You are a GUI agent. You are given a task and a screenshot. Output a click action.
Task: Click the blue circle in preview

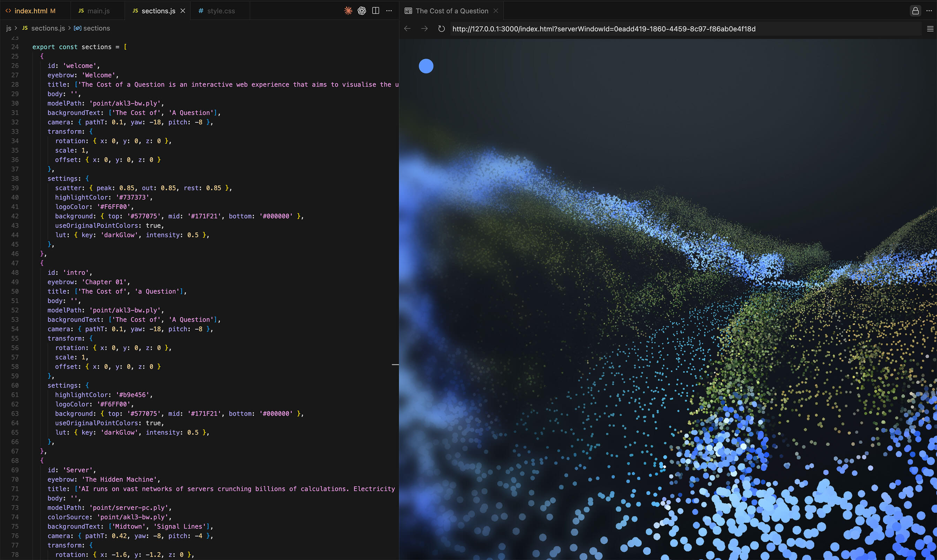[426, 66]
